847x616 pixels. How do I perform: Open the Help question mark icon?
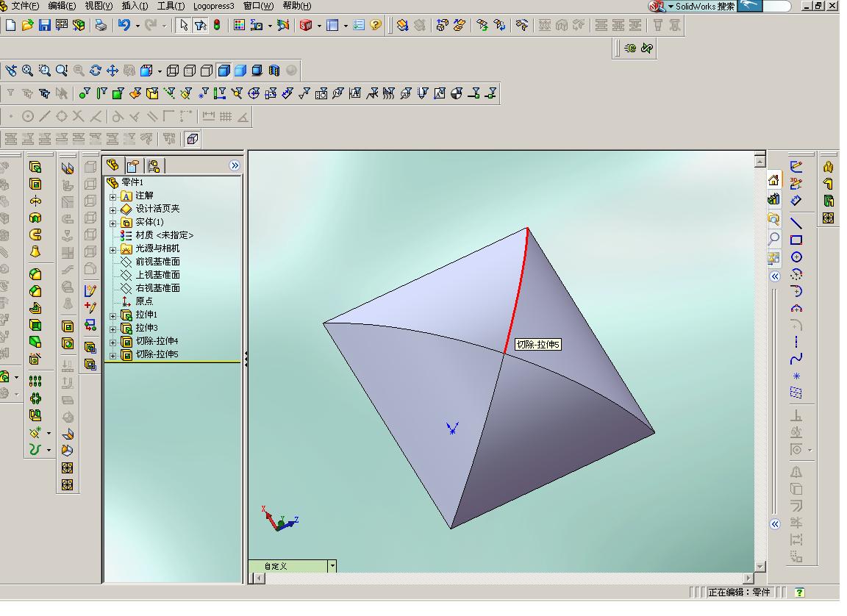(x=376, y=26)
